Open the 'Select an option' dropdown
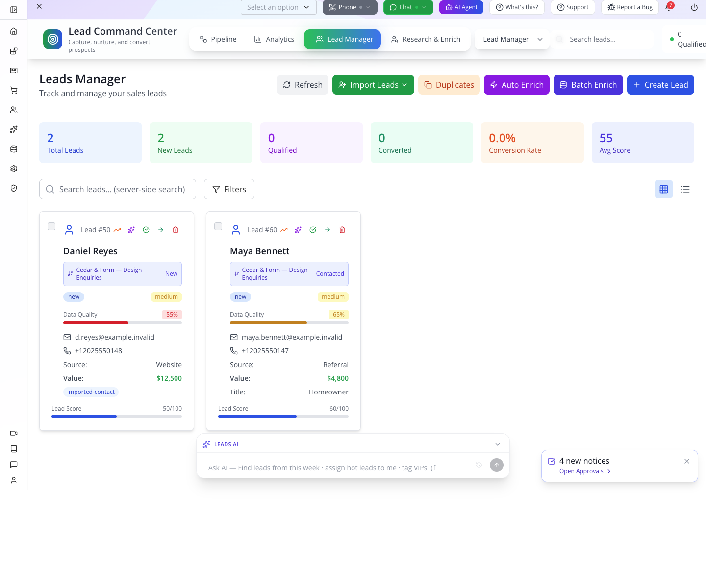The width and height of the screenshot is (706, 588). [x=278, y=7]
